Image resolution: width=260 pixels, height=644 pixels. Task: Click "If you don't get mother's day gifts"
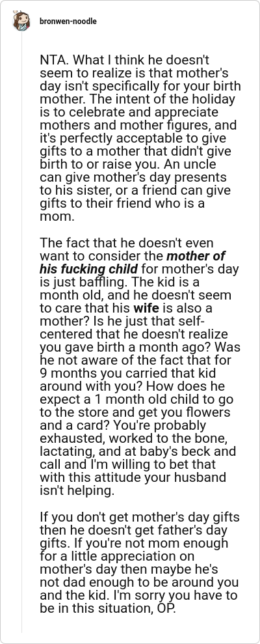coord(140,517)
